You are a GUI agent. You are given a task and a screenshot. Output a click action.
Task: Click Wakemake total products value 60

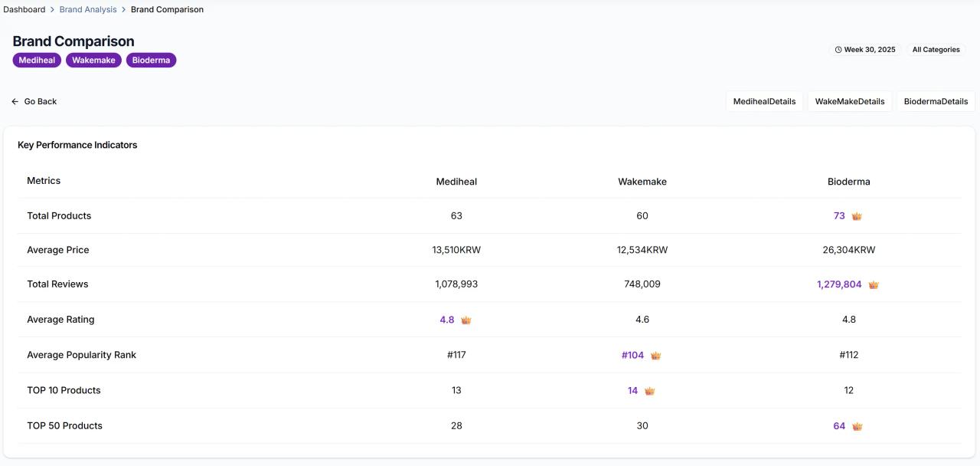click(x=642, y=216)
